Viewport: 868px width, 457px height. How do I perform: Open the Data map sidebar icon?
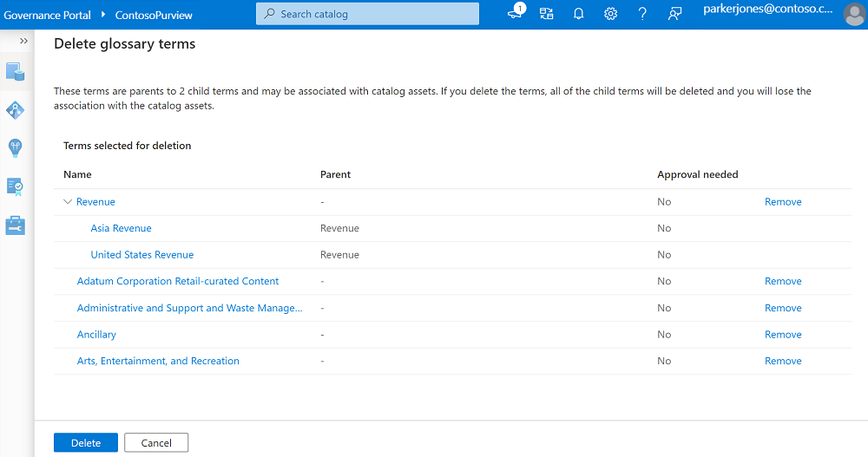click(x=16, y=109)
